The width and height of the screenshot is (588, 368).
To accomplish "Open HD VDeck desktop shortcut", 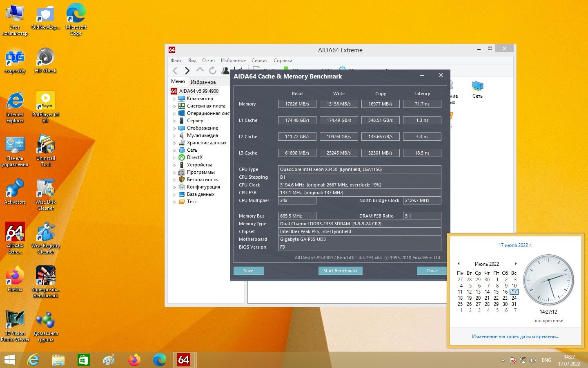I will tap(45, 61).
